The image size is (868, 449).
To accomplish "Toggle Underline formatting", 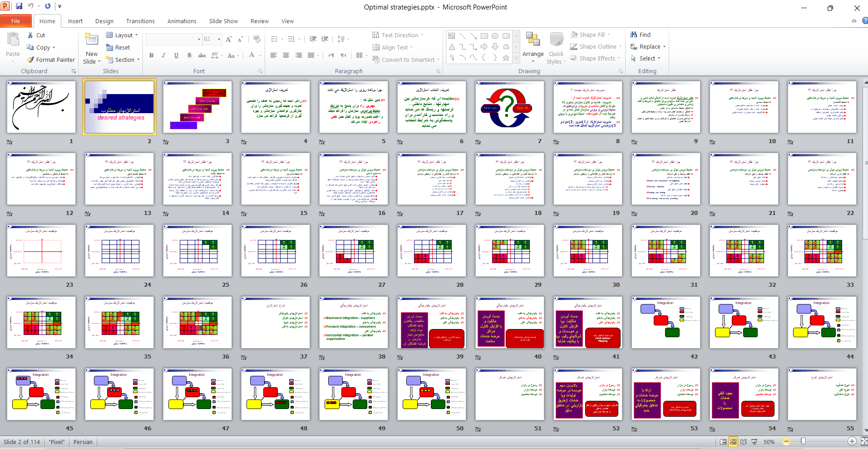I will coord(176,55).
